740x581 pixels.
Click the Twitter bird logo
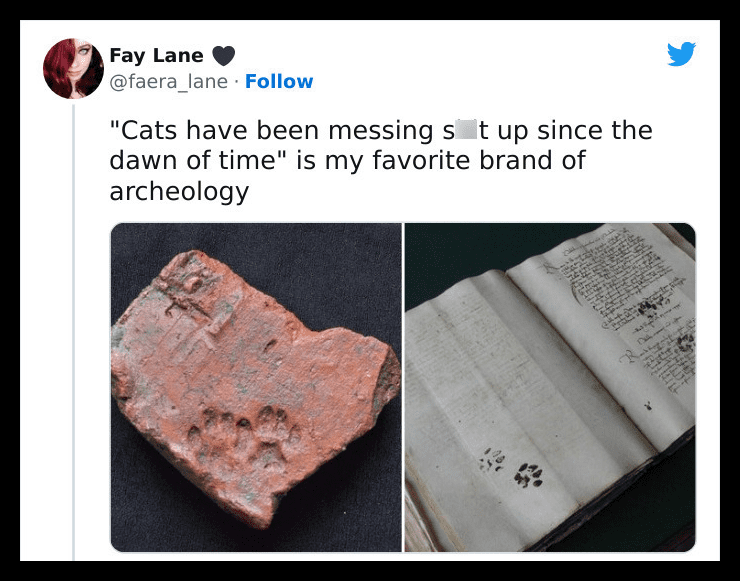[681, 54]
